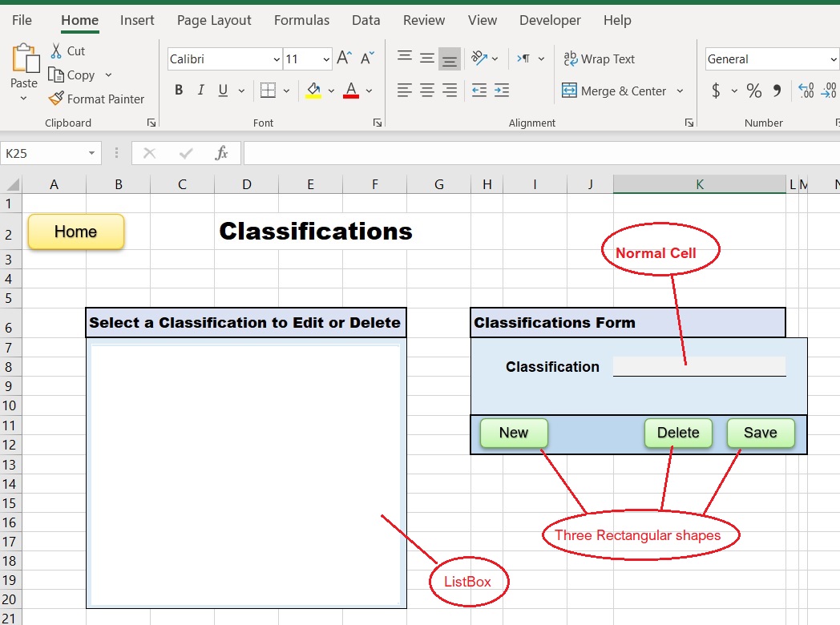Click the Paste clipboard icon
Screen dimensions: 840x625
25,58
